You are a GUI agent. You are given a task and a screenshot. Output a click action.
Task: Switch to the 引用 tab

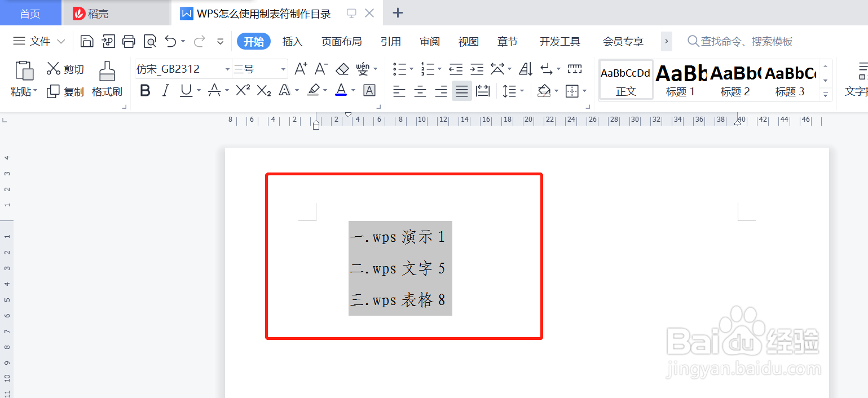coord(391,41)
